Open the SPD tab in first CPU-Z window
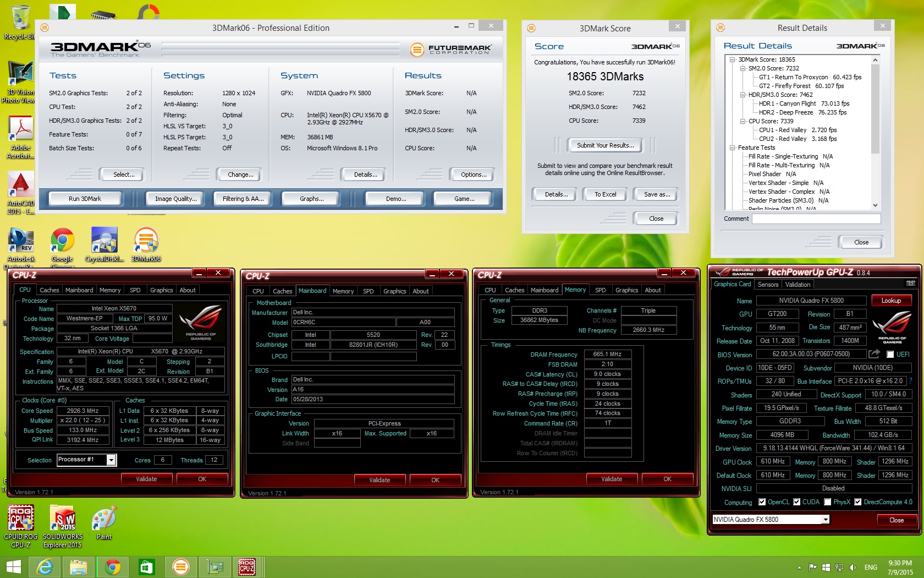The image size is (924, 578). (135, 290)
